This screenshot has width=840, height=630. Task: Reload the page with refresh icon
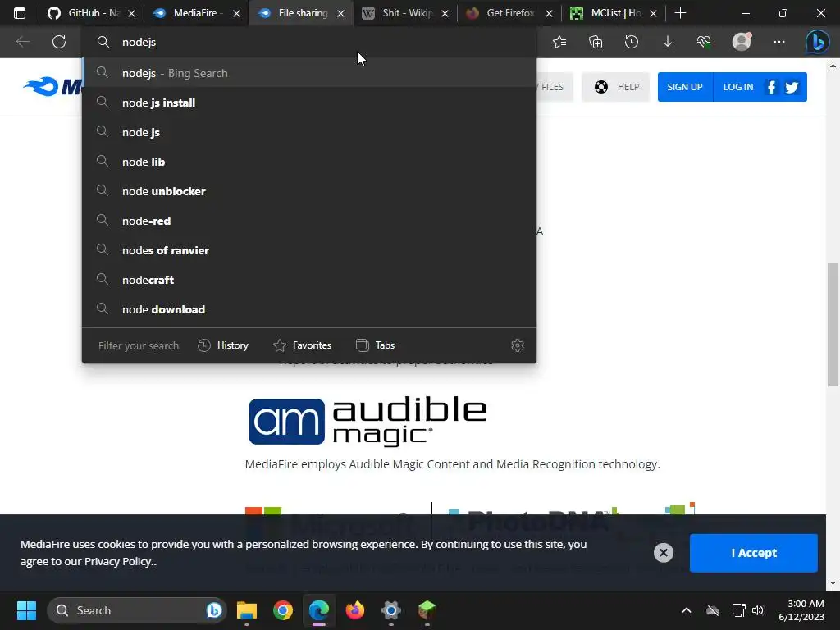[59, 42]
